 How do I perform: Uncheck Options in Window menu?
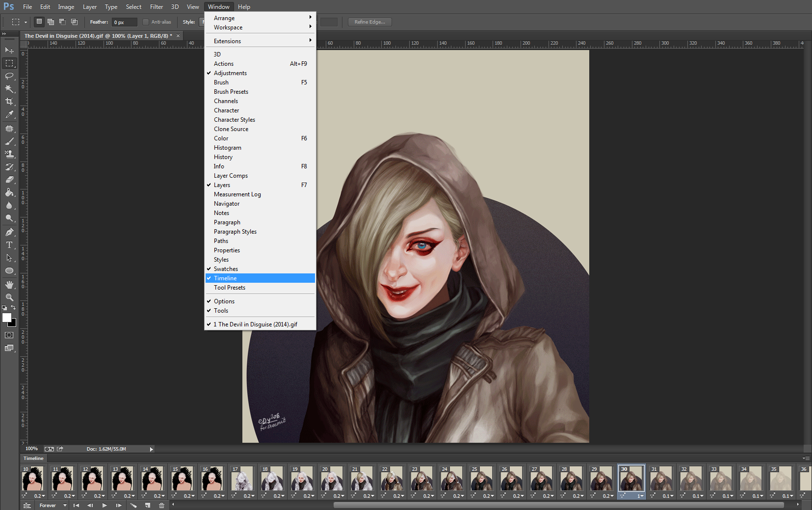(260, 301)
